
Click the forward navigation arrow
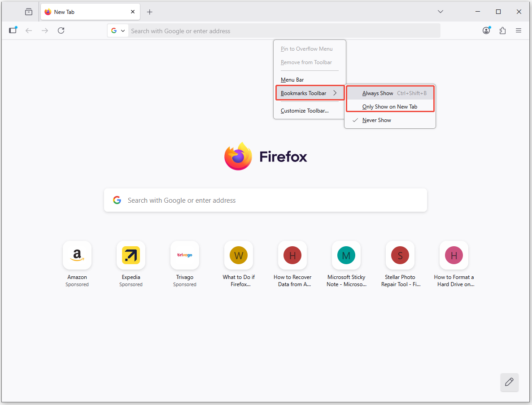coord(45,30)
